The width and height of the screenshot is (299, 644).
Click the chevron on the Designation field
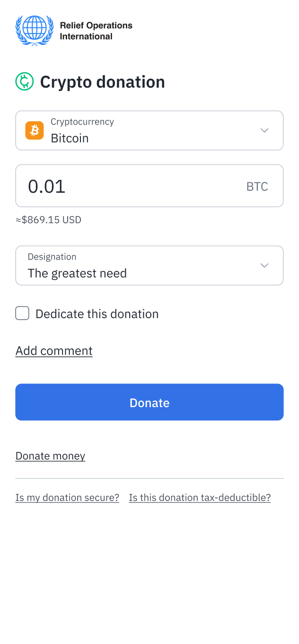[264, 265]
